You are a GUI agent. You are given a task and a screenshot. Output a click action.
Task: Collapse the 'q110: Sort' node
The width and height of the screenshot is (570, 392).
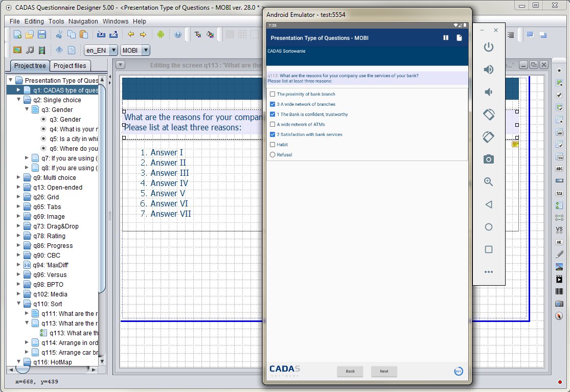click(18, 304)
